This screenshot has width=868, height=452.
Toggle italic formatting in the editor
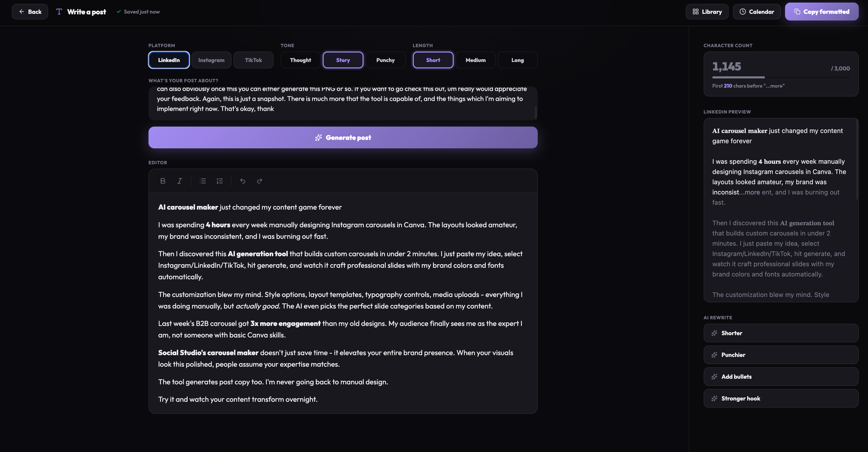tap(179, 181)
